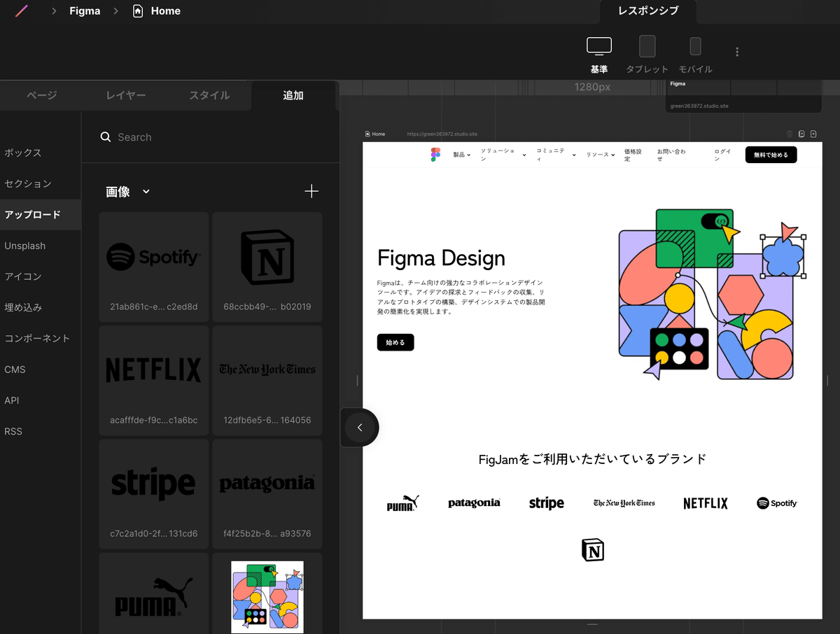The height and width of the screenshot is (634, 840).
Task: Collapse the left panel with arrow button
Action: 360,428
